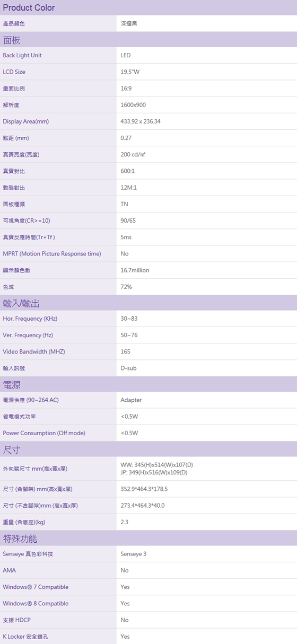This screenshot has height=644, width=297.
Task: Select the Display Area(mm) row label
Action: coord(26,121)
